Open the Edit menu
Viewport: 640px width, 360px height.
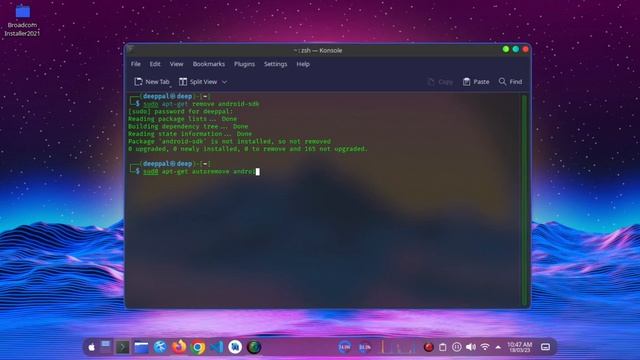coord(155,64)
